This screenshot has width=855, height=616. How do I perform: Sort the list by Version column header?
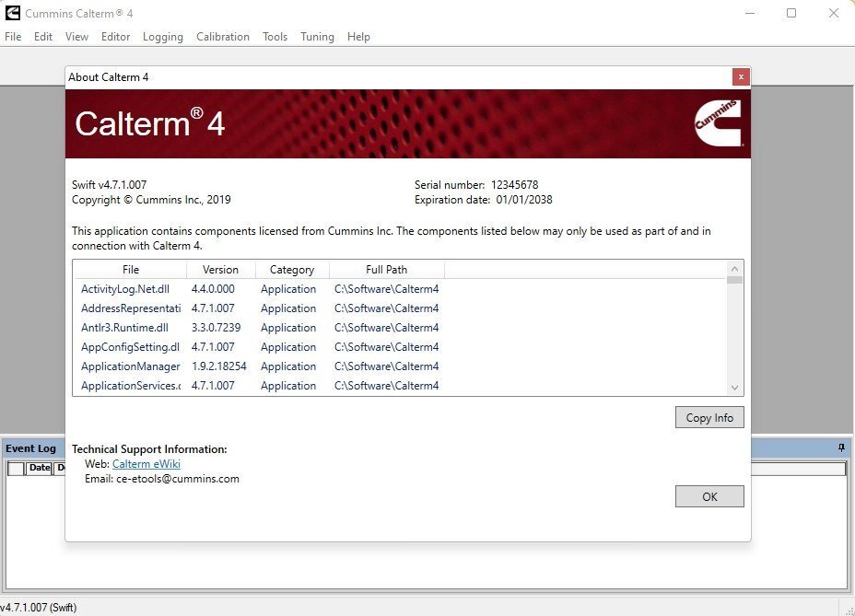pyautogui.click(x=220, y=270)
